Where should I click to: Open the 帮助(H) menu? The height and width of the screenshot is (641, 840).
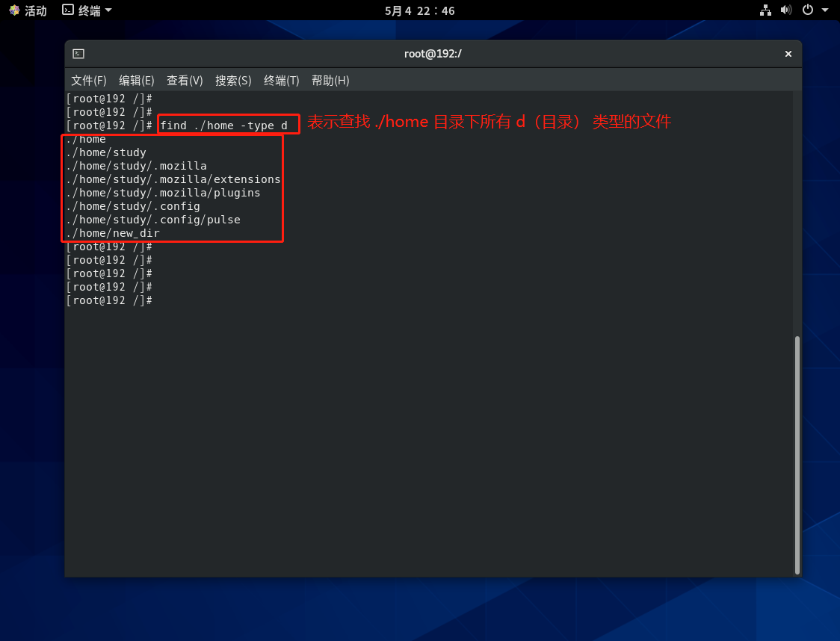tap(330, 81)
